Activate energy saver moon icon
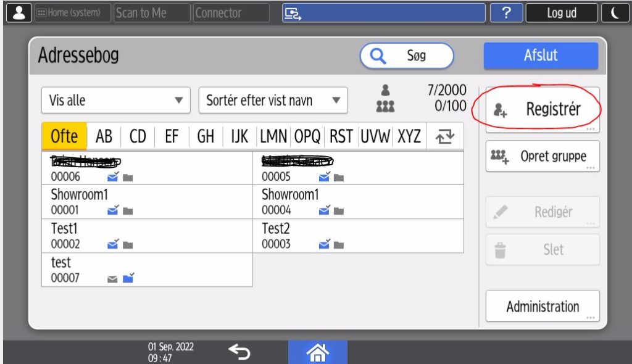Viewport: 632px width, 364px height. pyautogui.click(x=615, y=13)
